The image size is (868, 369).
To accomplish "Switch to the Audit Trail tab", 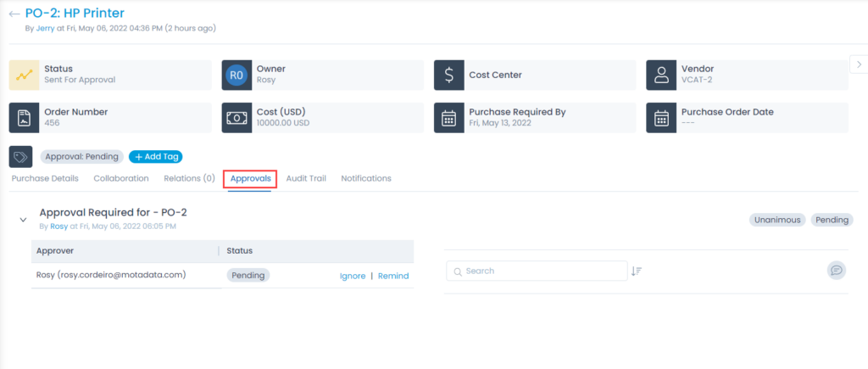I will pyautogui.click(x=306, y=179).
